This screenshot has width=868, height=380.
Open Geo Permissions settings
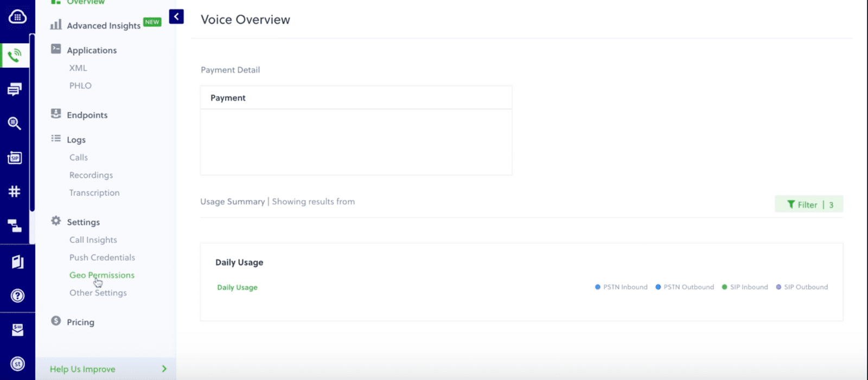pos(102,275)
